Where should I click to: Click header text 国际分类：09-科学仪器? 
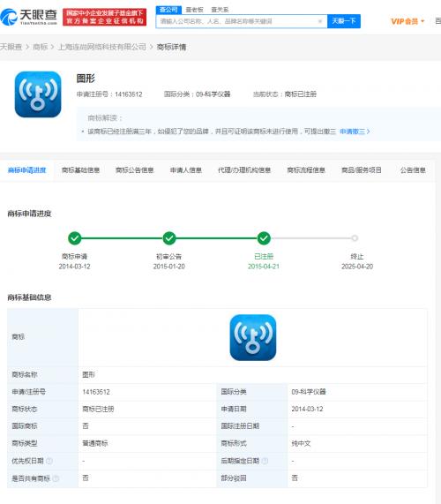(197, 94)
